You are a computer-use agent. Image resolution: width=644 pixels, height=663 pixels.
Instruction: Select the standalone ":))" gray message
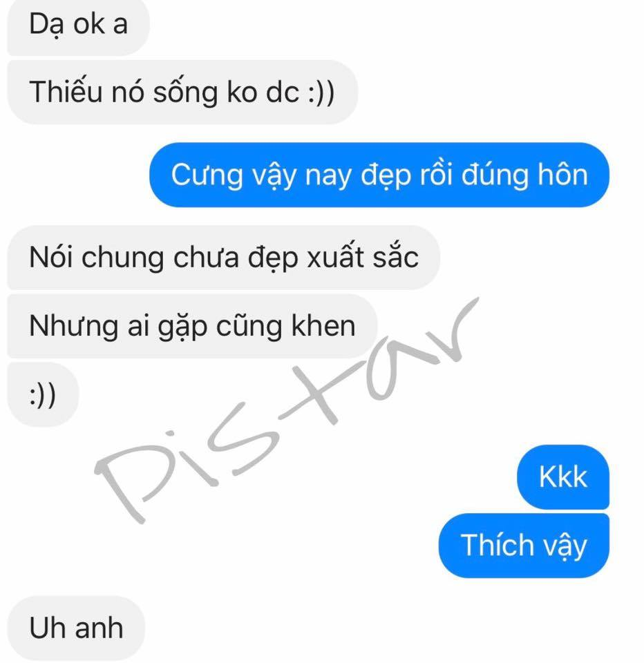click(43, 394)
